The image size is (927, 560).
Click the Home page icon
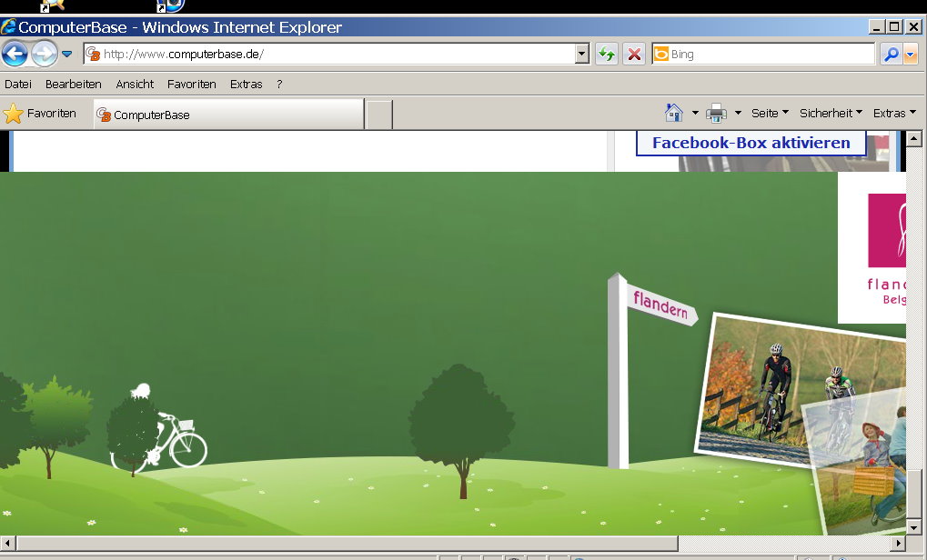[x=673, y=112]
